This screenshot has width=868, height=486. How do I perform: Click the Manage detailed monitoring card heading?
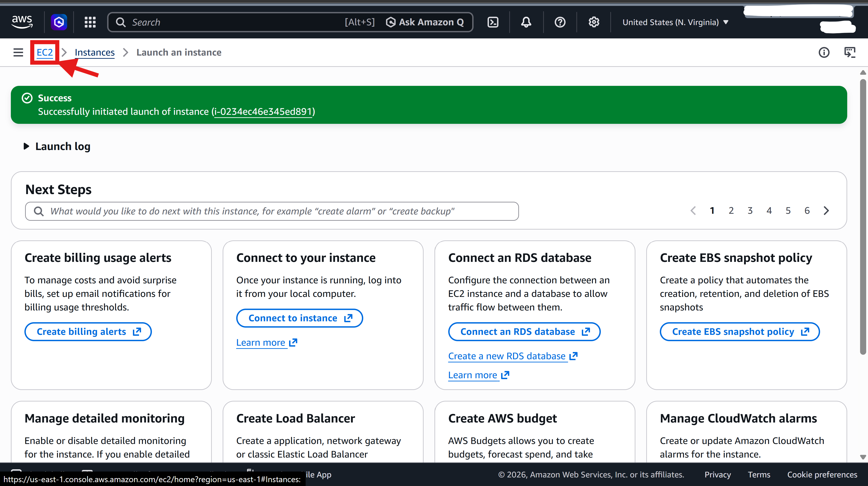point(104,418)
